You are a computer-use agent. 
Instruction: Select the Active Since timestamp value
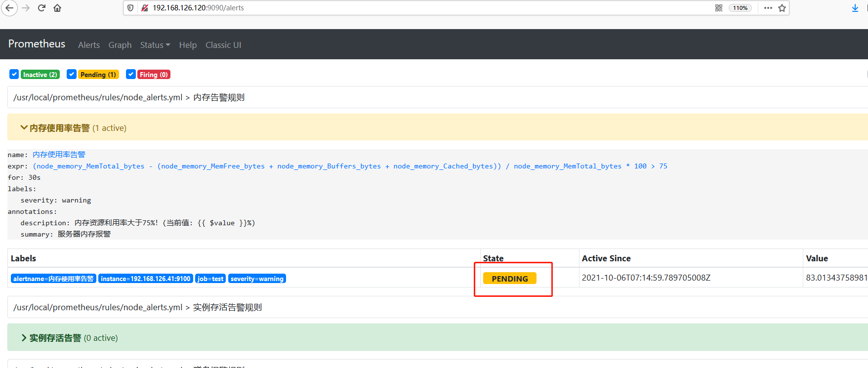click(646, 278)
